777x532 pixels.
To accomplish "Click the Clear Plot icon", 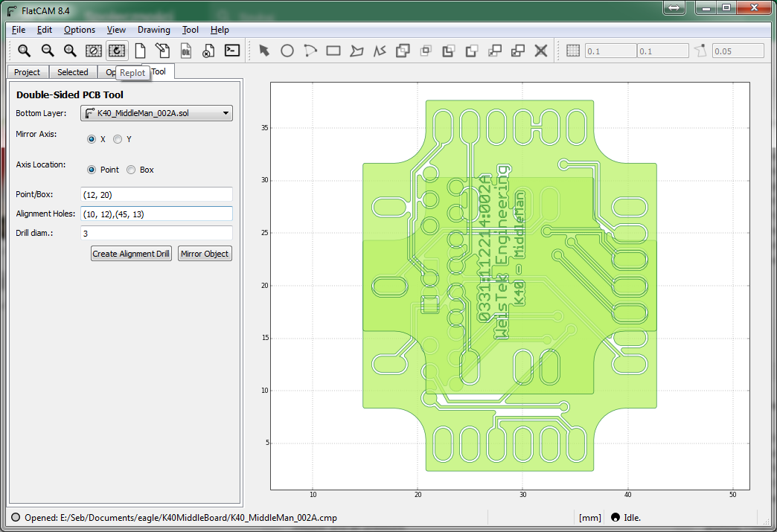I will tap(93, 51).
